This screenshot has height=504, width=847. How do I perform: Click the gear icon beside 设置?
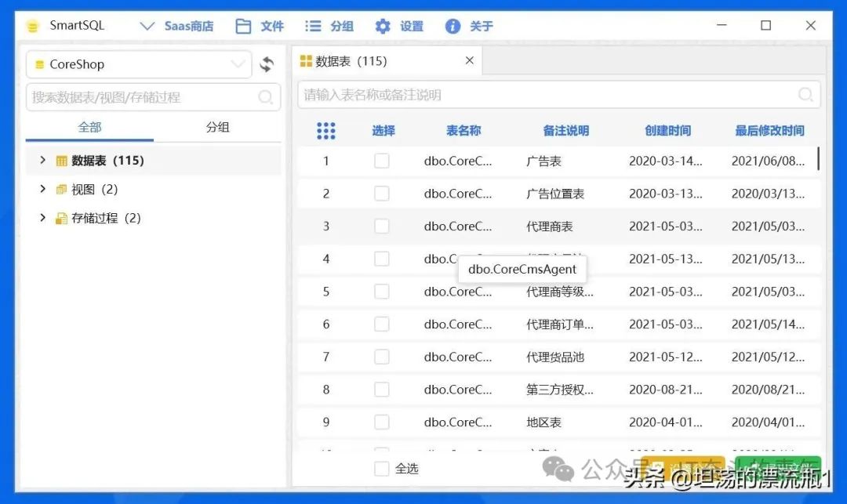[x=383, y=26]
